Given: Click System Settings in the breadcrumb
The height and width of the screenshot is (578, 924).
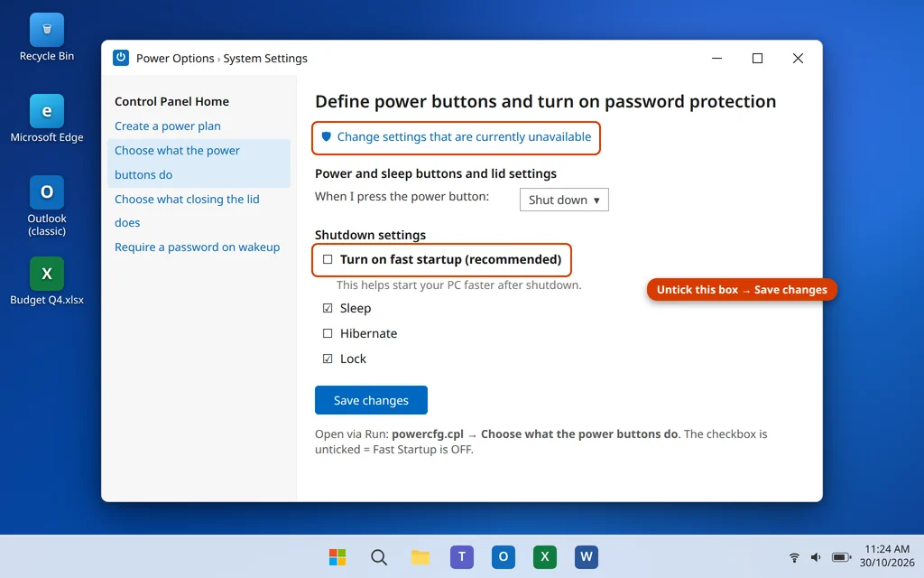Looking at the screenshot, I should (265, 59).
